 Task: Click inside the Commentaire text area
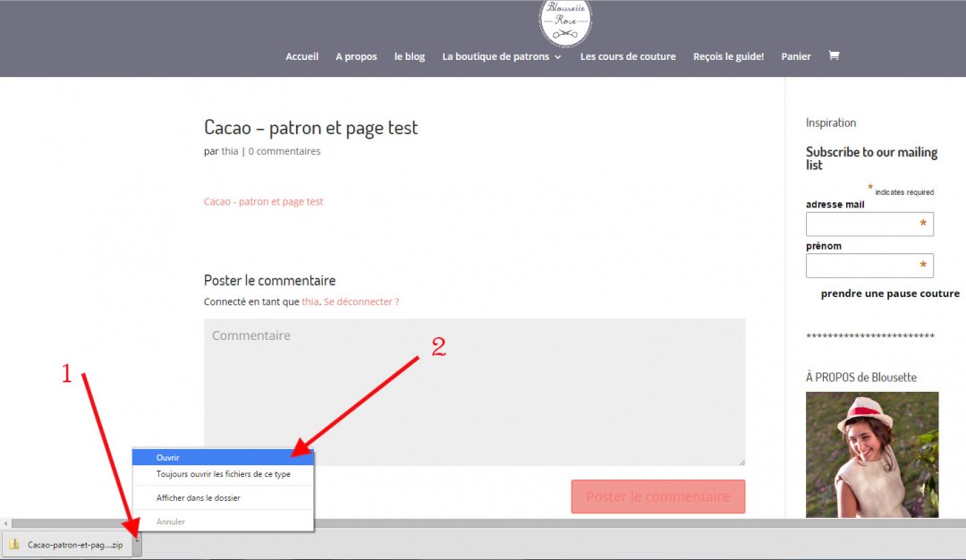tap(474, 392)
